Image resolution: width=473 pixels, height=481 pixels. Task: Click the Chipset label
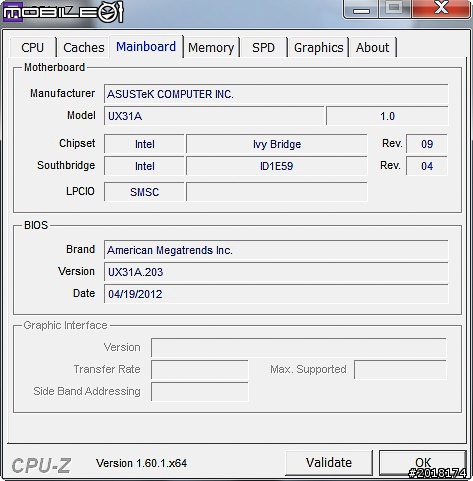[x=77, y=143]
